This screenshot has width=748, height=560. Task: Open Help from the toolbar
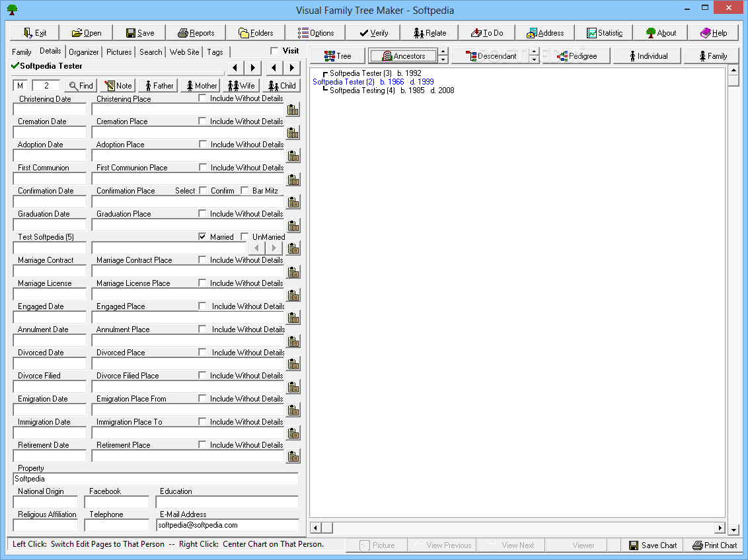713,33
